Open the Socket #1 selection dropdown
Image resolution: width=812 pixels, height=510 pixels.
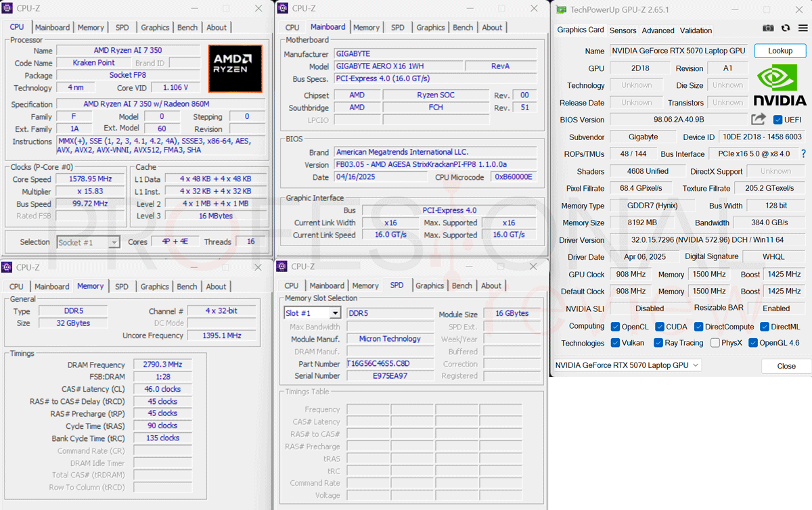88,242
